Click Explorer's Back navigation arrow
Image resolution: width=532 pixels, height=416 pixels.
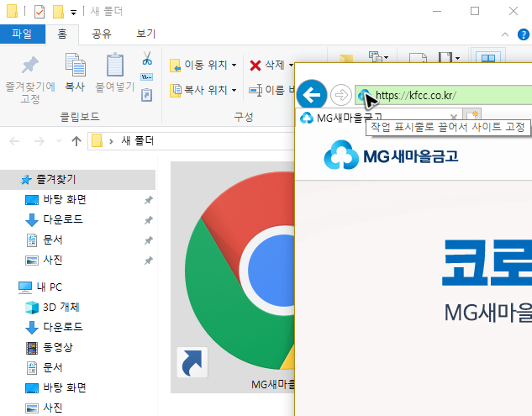pos(14,141)
